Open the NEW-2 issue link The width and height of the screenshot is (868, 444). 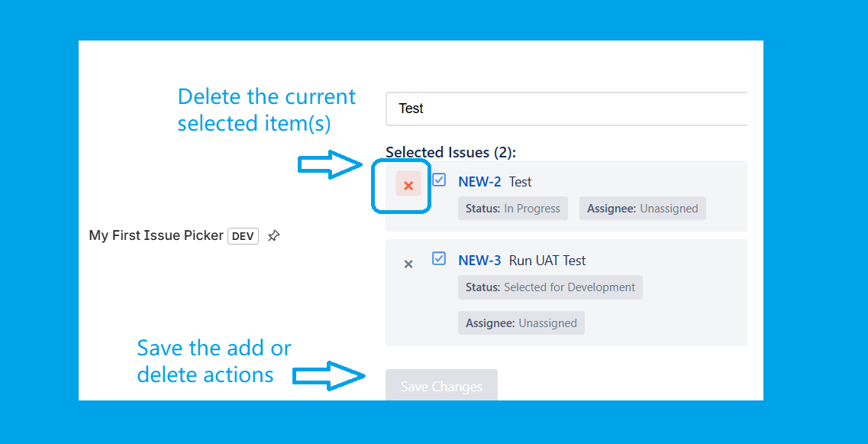pos(479,182)
